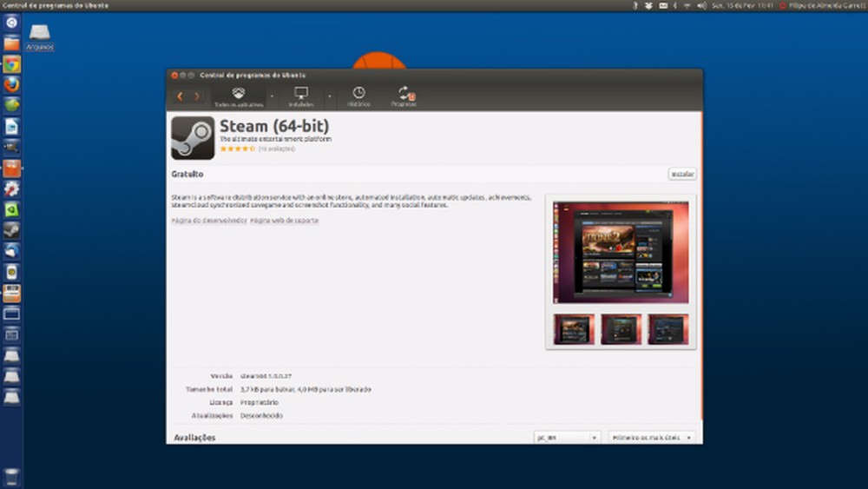
Task: Open the review language dropdown
Action: coord(566,438)
